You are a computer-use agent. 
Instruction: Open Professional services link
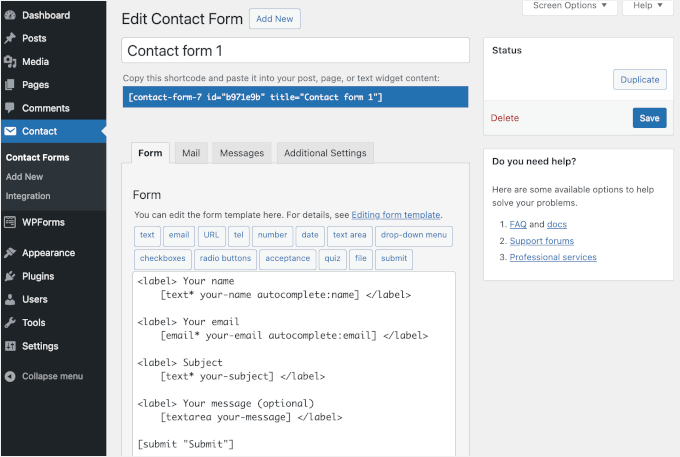coord(553,257)
